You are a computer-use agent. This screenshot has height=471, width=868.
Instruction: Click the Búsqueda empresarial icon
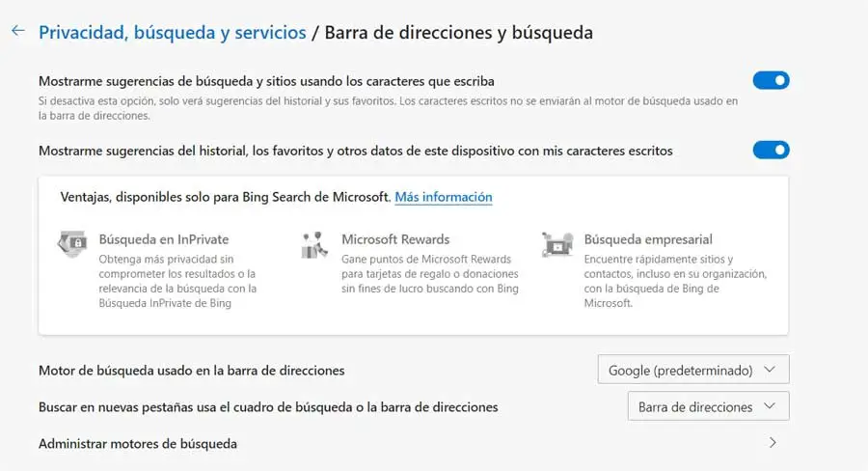pyautogui.click(x=557, y=244)
